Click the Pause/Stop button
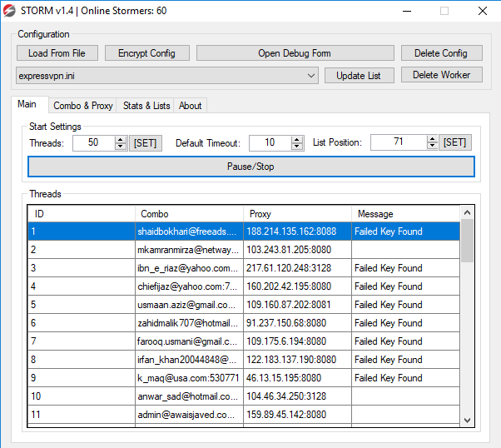The height and width of the screenshot is (448, 501). (251, 167)
